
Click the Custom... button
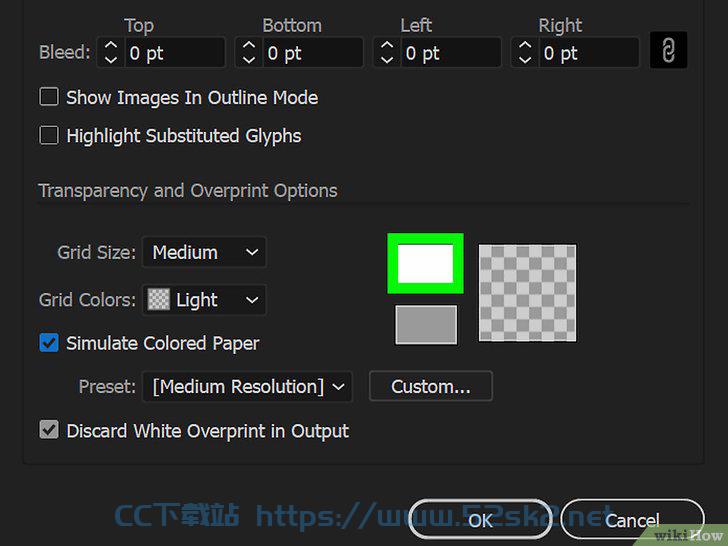pyautogui.click(x=431, y=386)
